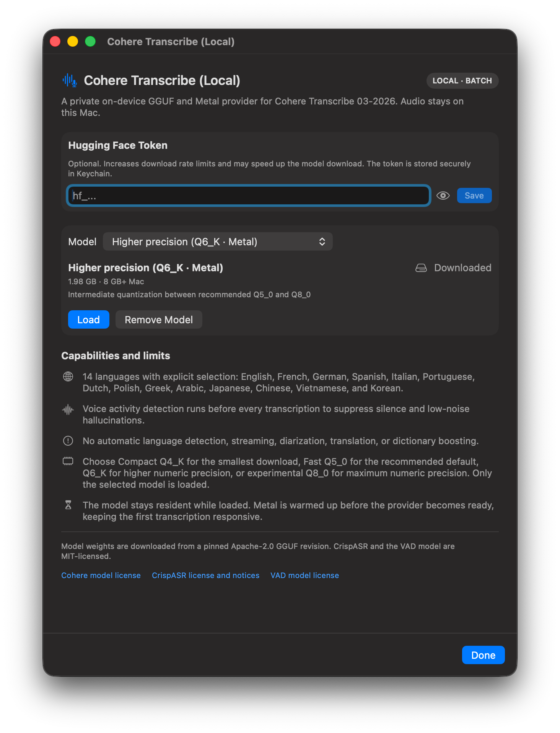
Task: Focus the hf_ token input field
Action: tap(249, 195)
